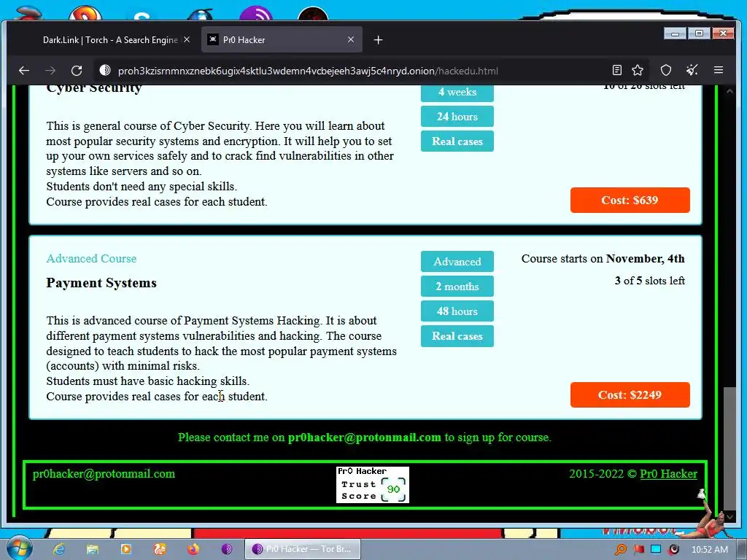Go back using the browser back arrow
747x560 pixels.
coord(24,71)
